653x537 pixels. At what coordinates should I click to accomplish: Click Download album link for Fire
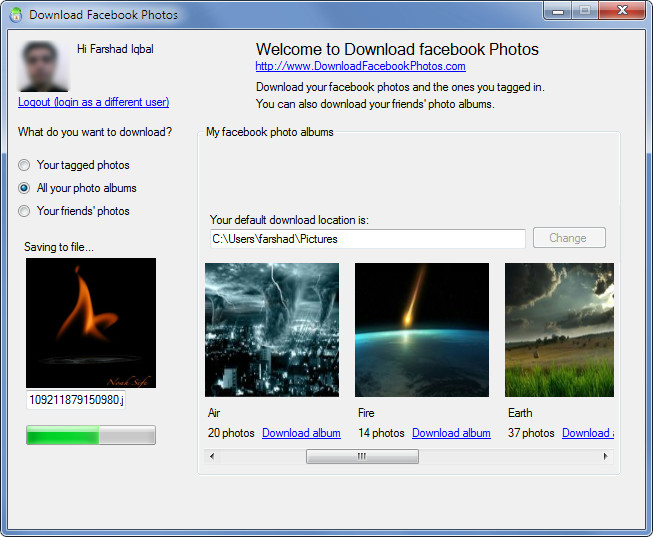[x=451, y=433]
